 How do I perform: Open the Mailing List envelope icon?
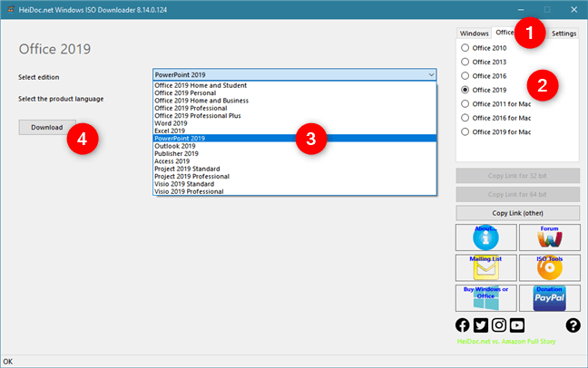coord(486,267)
